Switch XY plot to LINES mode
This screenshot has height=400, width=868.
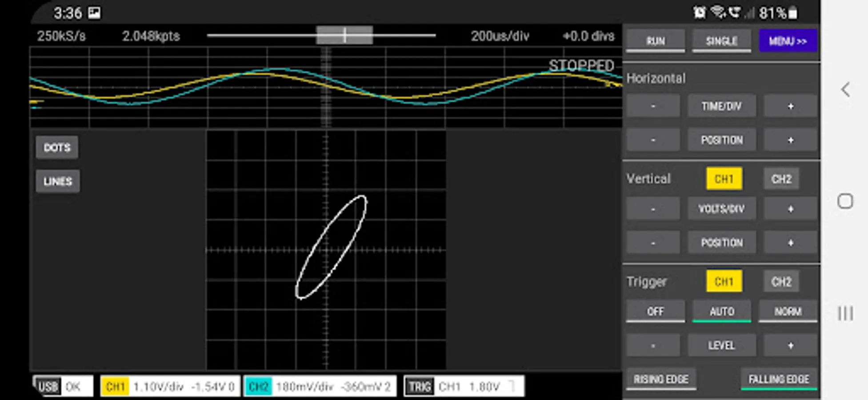tap(58, 181)
